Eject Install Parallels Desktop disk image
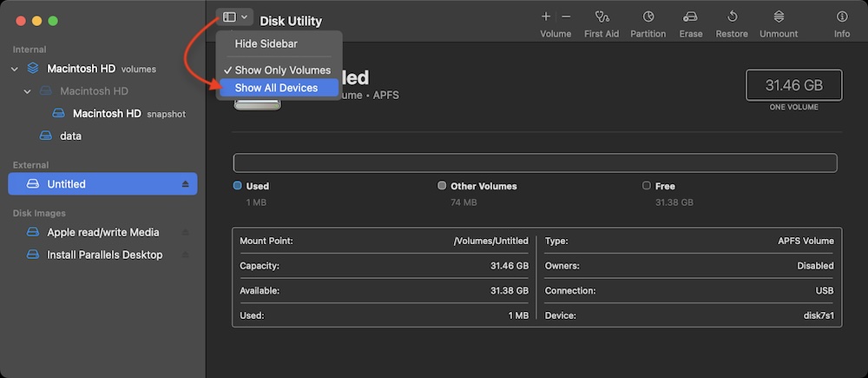Viewport: 868px width, 378px height. (x=184, y=255)
